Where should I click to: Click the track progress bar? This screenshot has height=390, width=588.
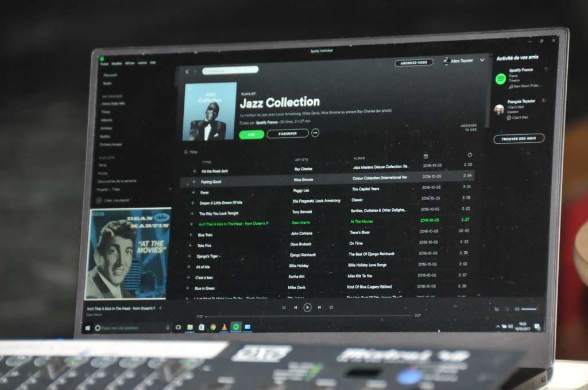coord(309,316)
